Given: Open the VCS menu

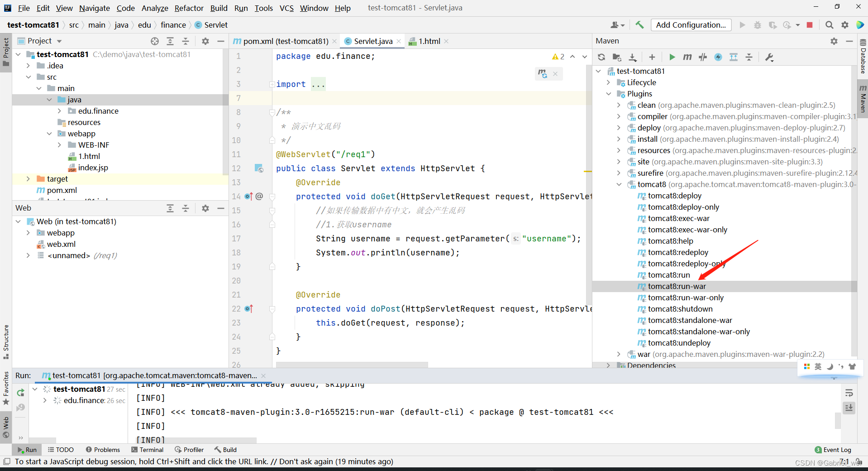Looking at the screenshot, I should tap(286, 8).
